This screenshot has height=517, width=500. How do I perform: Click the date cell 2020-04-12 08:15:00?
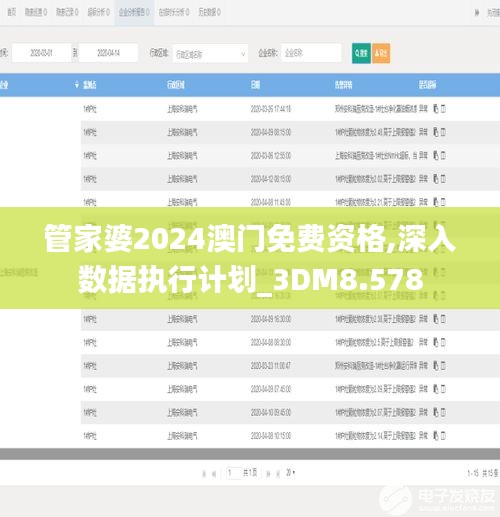(x=271, y=179)
